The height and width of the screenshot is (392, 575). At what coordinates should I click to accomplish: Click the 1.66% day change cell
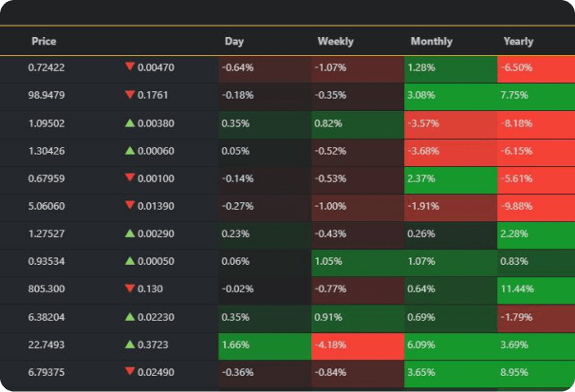(x=265, y=346)
